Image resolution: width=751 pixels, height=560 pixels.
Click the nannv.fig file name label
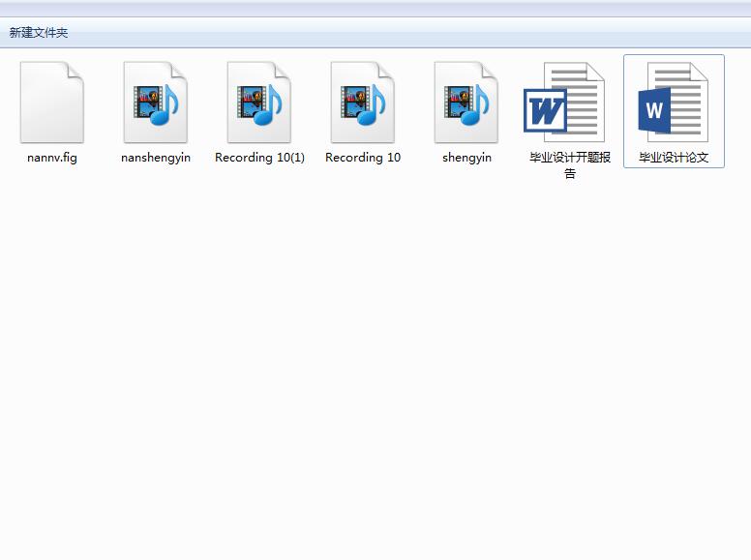(52, 158)
